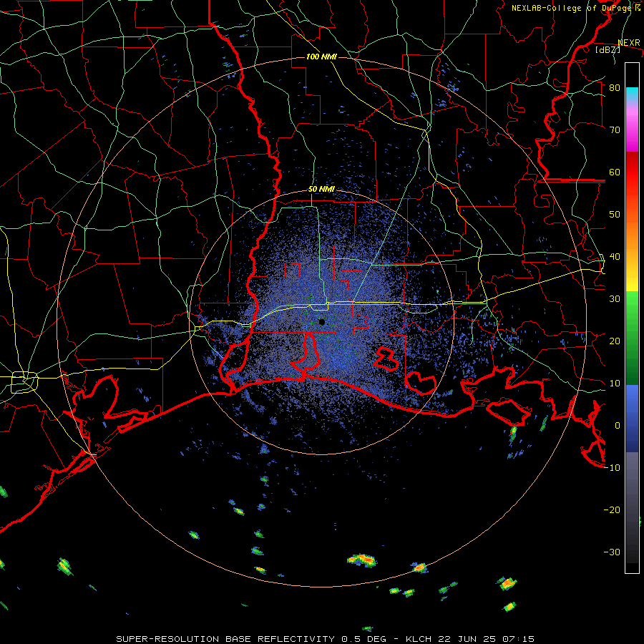The width and height of the screenshot is (644, 644).
Task: Click the KLCH radar site black dot
Action: (322, 323)
